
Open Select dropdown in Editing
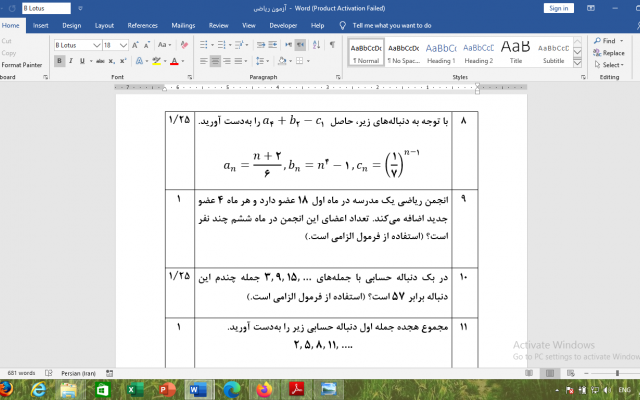pos(609,65)
